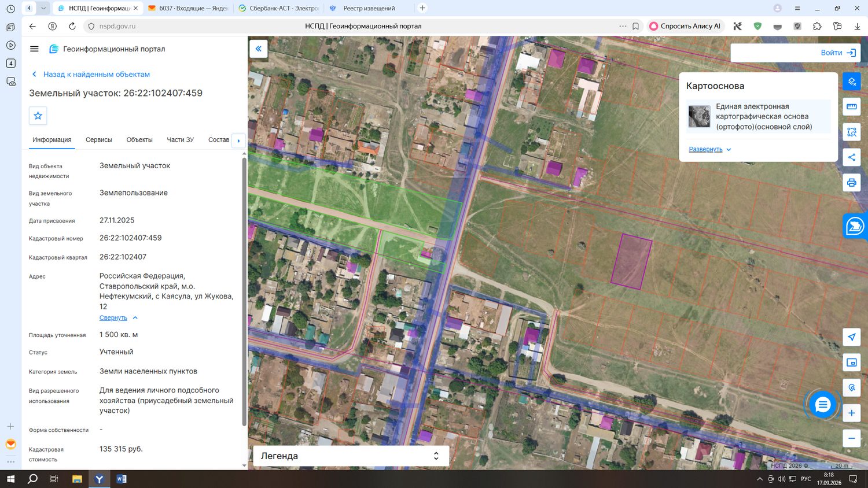Click the Войти login button
The width and height of the screenshot is (868, 488).
pos(838,53)
